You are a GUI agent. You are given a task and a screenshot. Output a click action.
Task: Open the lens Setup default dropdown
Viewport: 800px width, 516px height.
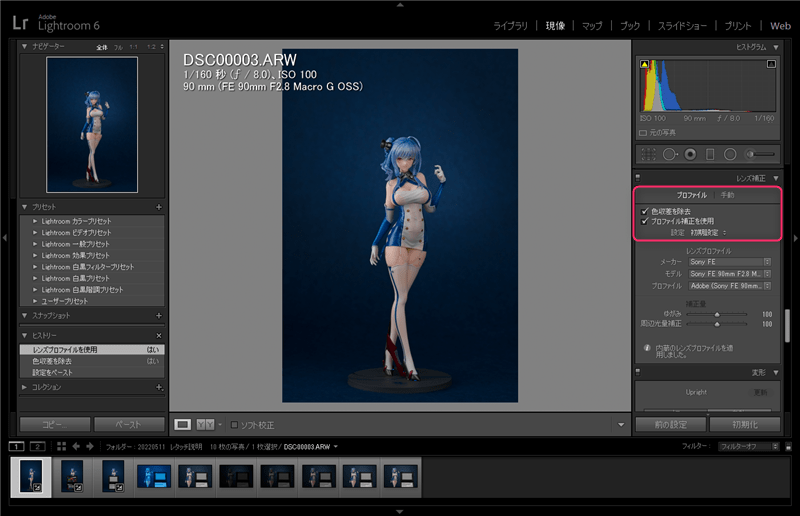click(x=708, y=233)
